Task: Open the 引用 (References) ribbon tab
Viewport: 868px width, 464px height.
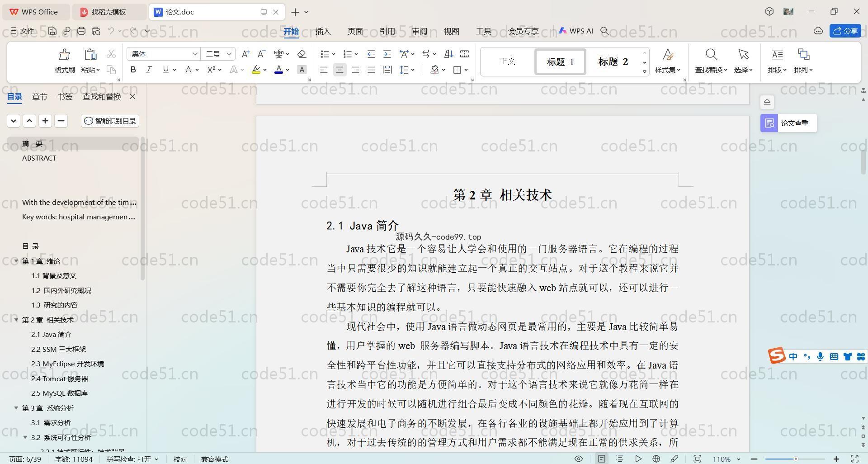Action: [387, 31]
